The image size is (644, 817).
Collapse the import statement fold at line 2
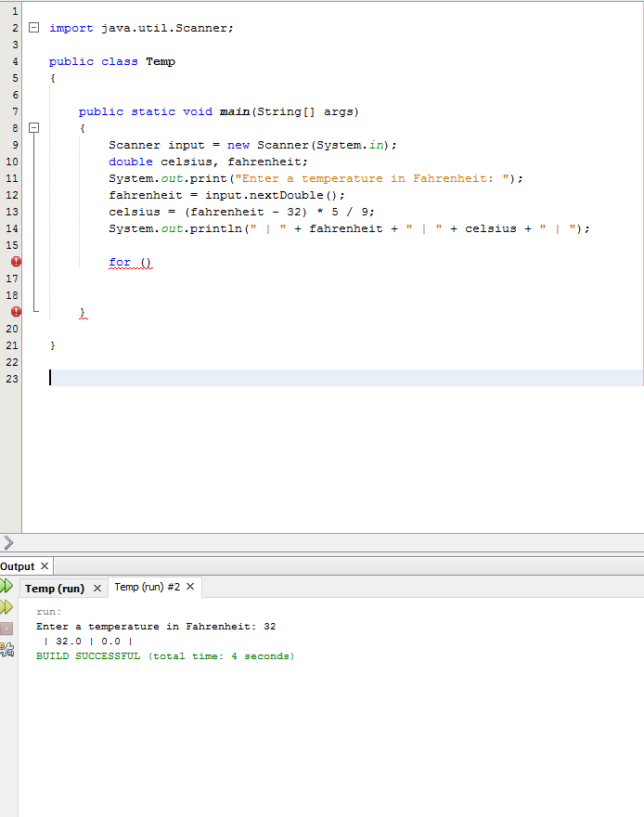[x=33, y=28]
